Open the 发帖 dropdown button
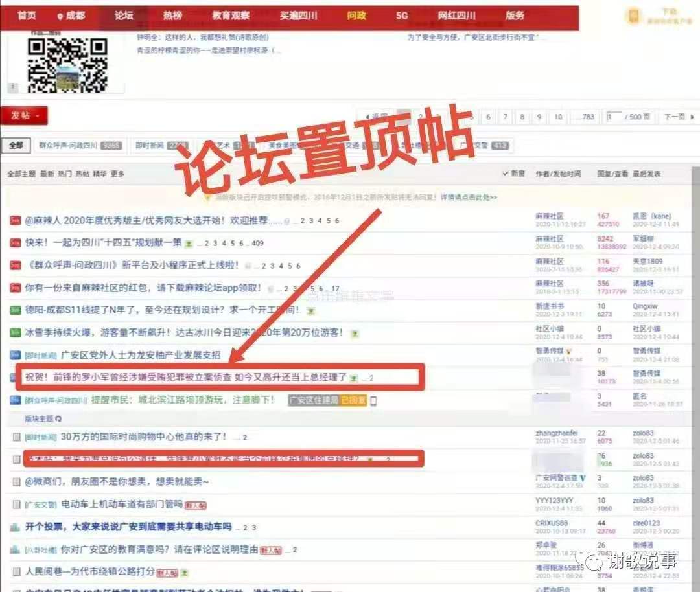 coord(25,115)
